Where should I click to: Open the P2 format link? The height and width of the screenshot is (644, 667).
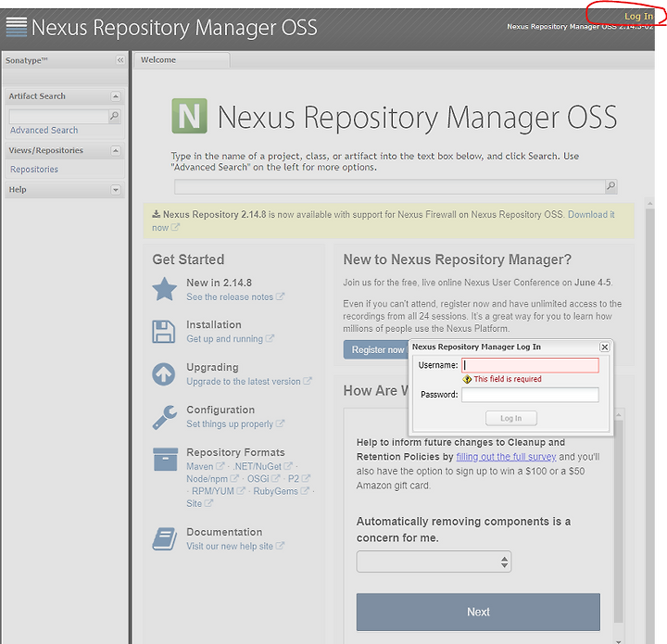[294, 479]
